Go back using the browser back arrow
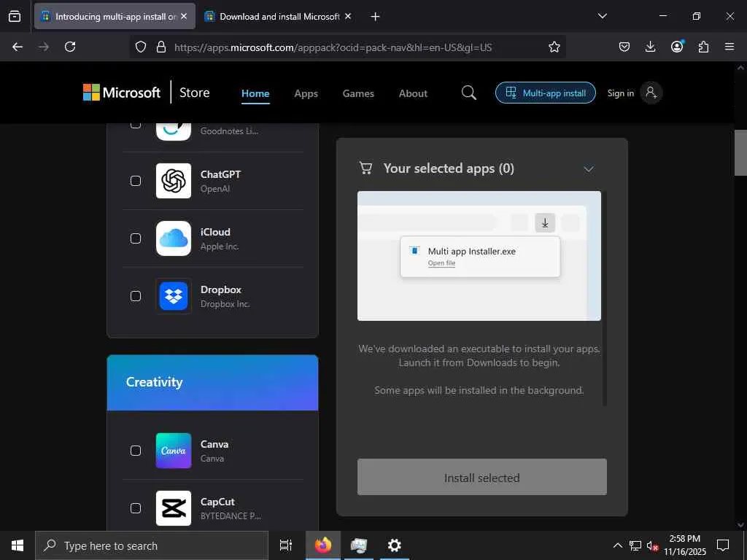747x560 pixels. pyautogui.click(x=18, y=47)
